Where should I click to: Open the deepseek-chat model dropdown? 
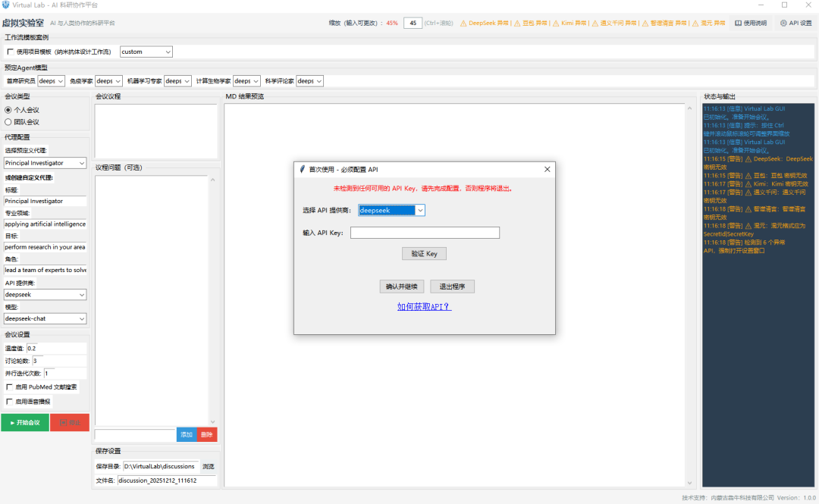pos(45,318)
